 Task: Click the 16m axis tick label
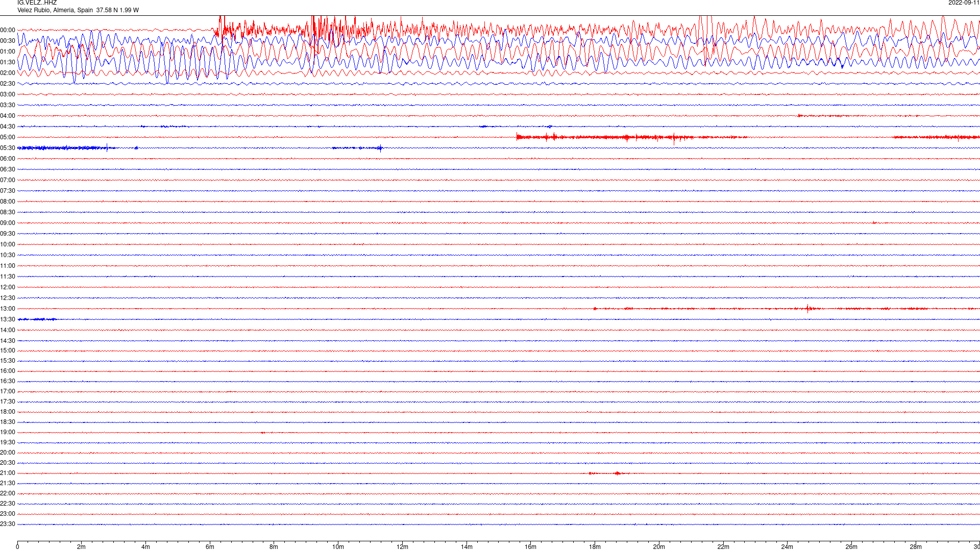click(x=530, y=547)
